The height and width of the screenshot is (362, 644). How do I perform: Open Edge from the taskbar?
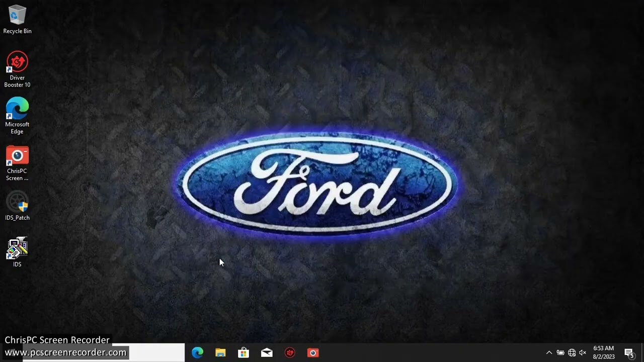pos(197,353)
